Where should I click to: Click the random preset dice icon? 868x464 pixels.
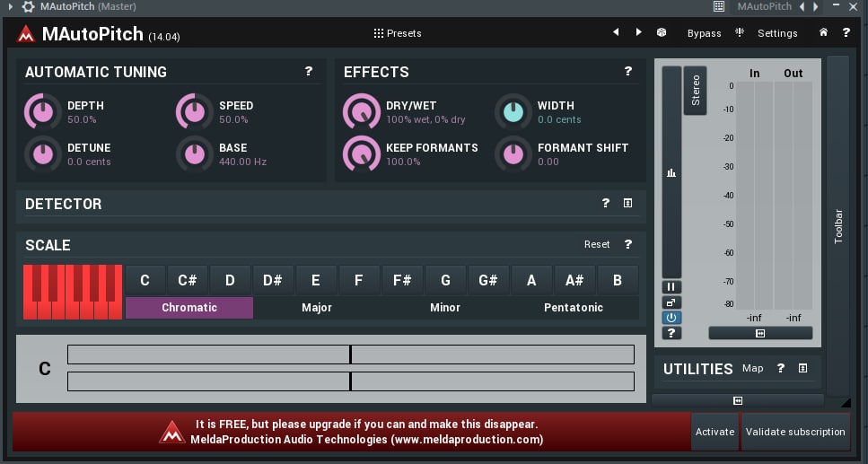coord(662,32)
